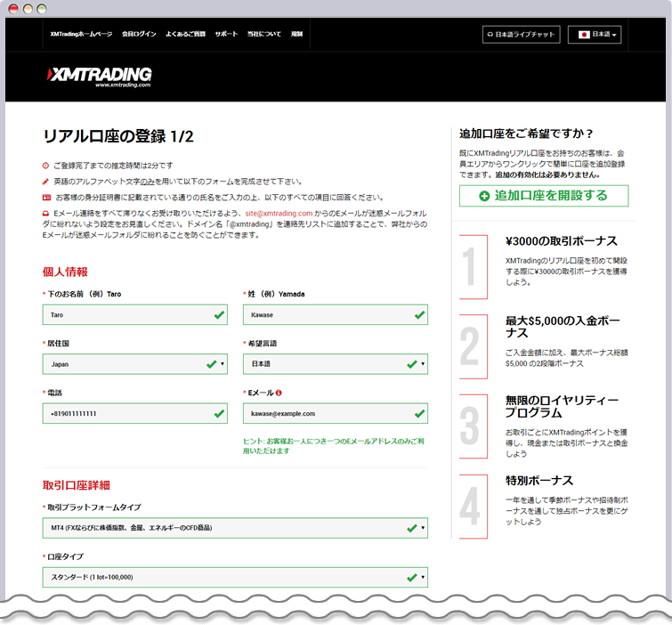Click green checkmark in first name field
Image resolution: width=672 pixels, height=625 pixels.
pos(219,315)
